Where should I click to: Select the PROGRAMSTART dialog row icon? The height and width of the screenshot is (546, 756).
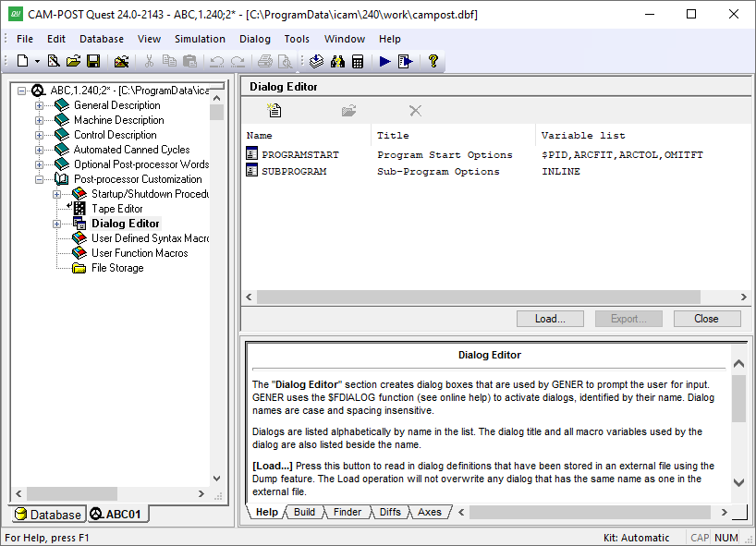pyautogui.click(x=251, y=153)
